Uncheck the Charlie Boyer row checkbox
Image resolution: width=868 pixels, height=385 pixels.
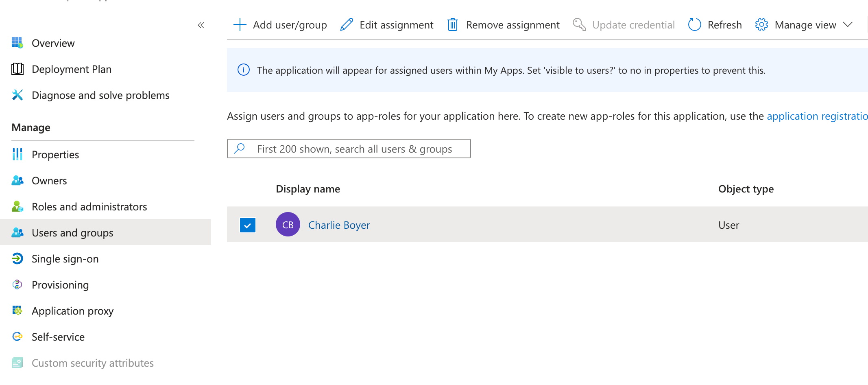(x=247, y=225)
